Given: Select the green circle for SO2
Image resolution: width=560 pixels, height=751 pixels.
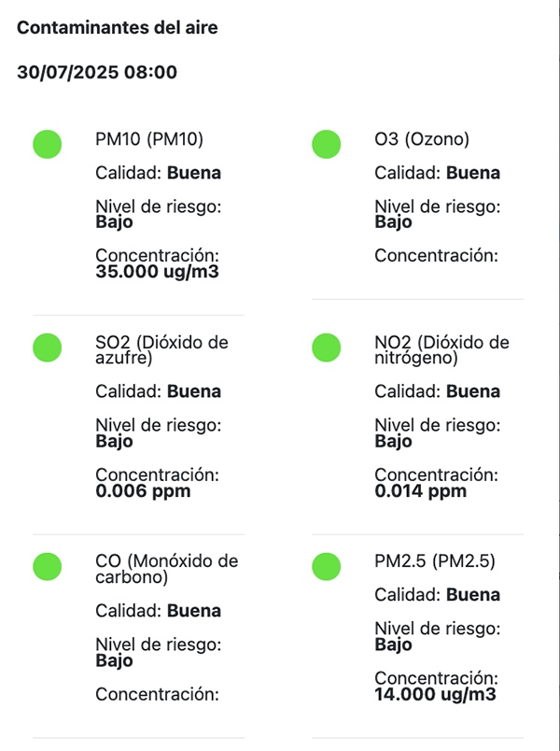Looking at the screenshot, I should [x=48, y=347].
